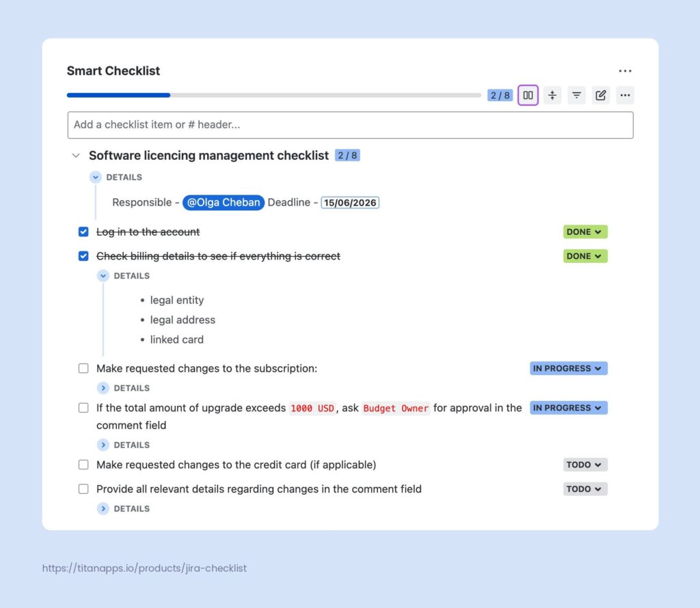Screen dimensions: 700x608
Task: Expand DETAILS under the subscription changes item
Action: (x=103, y=388)
